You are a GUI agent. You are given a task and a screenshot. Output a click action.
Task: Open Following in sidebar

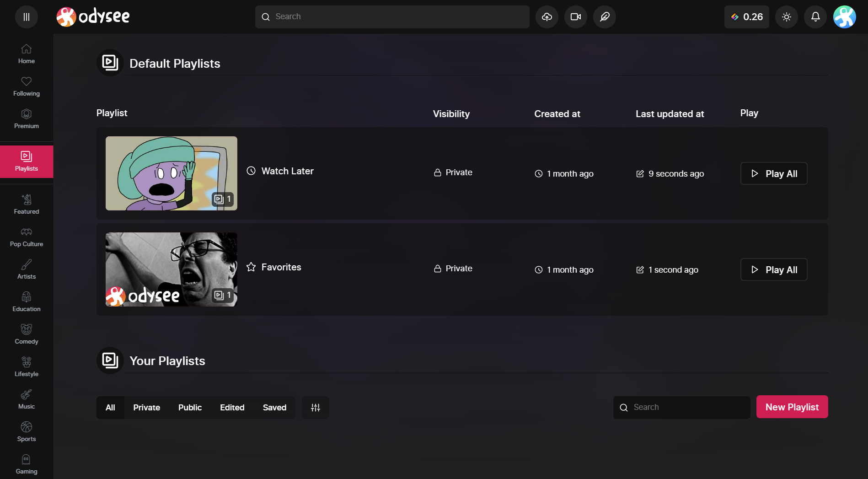[27, 86]
